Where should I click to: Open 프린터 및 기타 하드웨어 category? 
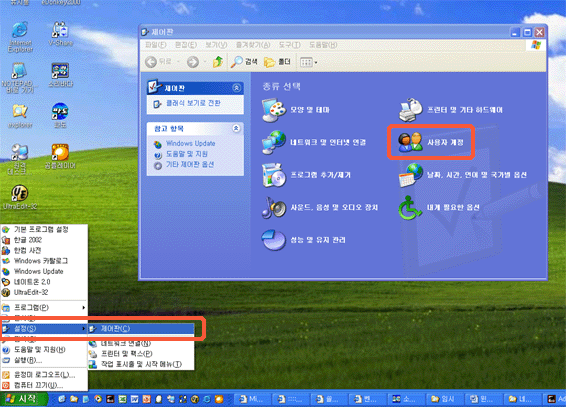click(x=450, y=110)
